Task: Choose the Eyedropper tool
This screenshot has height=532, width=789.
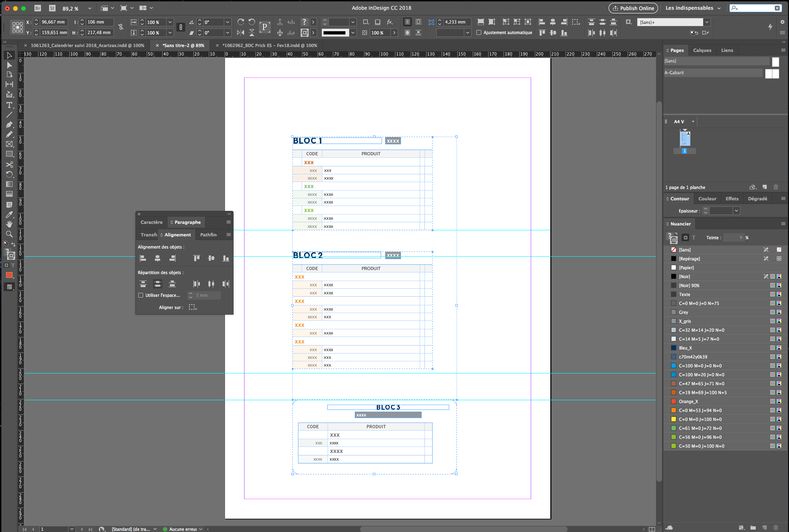Action: (x=9, y=215)
